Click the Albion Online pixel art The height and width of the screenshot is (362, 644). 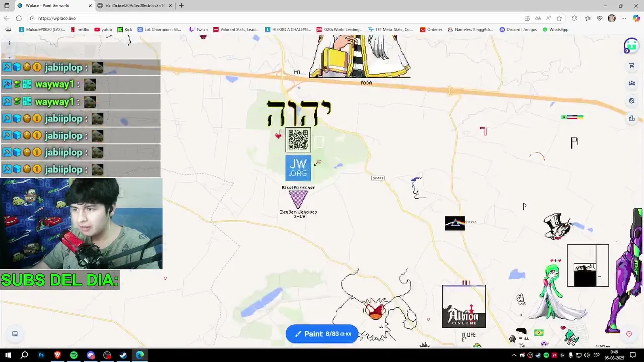(x=464, y=306)
